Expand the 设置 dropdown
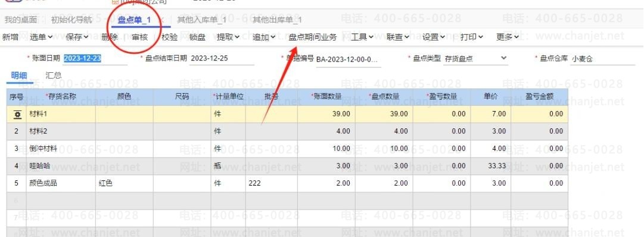The image size is (644, 237). (x=434, y=37)
